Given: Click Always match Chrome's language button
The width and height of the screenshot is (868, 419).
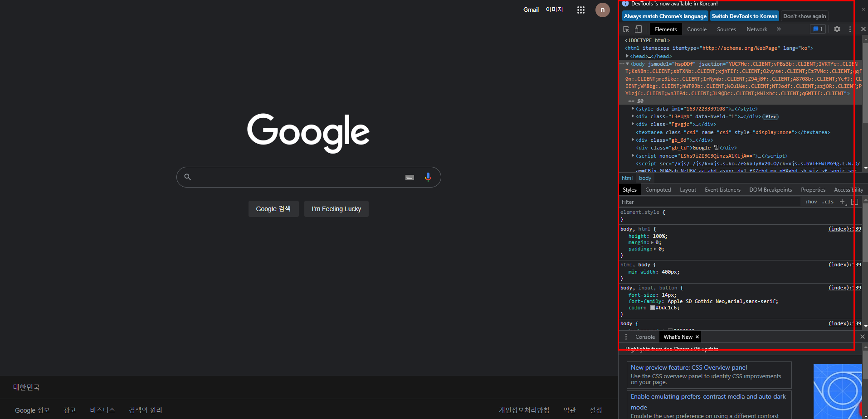Looking at the screenshot, I should (x=665, y=16).
